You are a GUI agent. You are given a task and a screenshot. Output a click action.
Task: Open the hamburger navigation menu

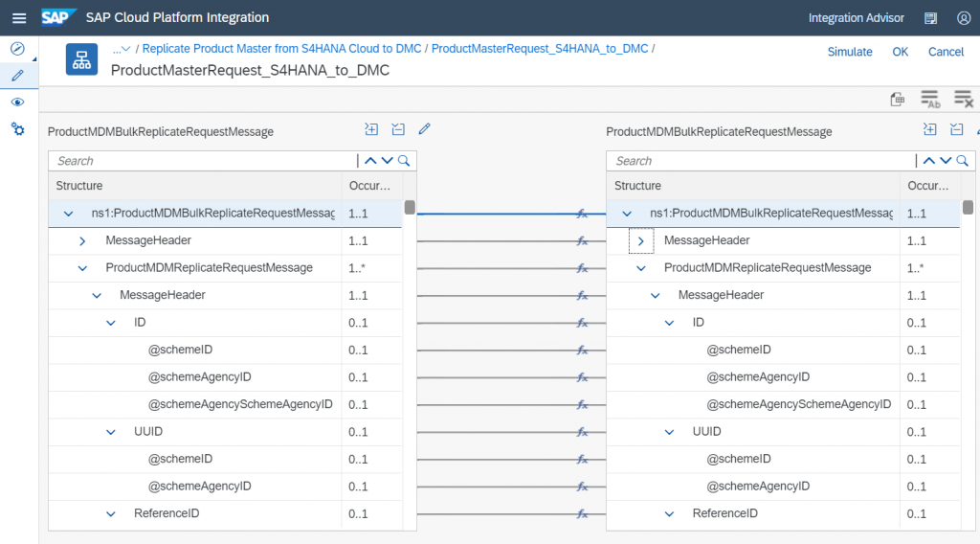19,18
